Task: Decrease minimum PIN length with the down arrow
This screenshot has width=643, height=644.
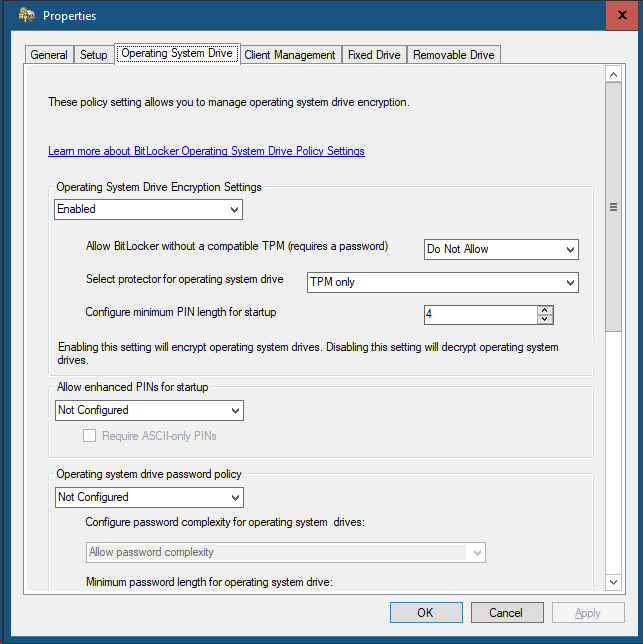Action: click(x=545, y=319)
